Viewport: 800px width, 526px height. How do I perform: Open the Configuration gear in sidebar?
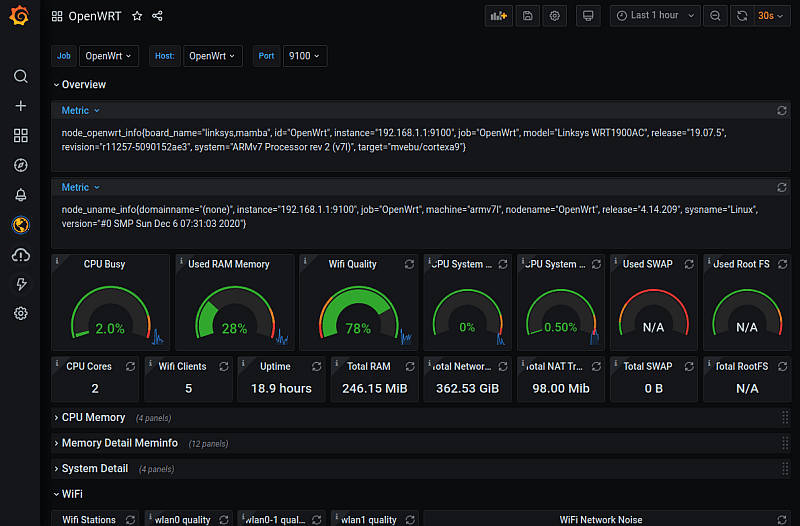pyautogui.click(x=20, y=313)
